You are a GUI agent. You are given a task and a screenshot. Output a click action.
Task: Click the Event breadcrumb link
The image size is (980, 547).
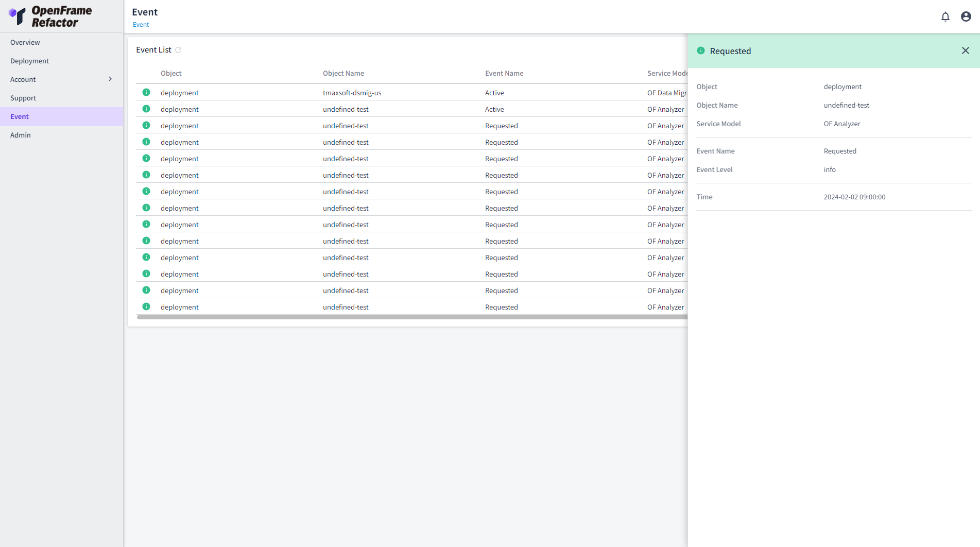(141, 25)
